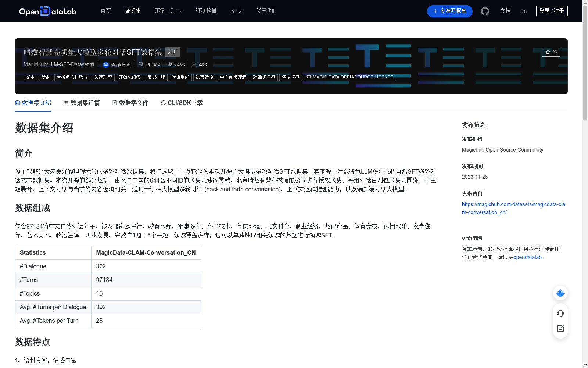Screen dimensions: 588x368
Task: Click the 对话生成 tag
Action: 180,77
